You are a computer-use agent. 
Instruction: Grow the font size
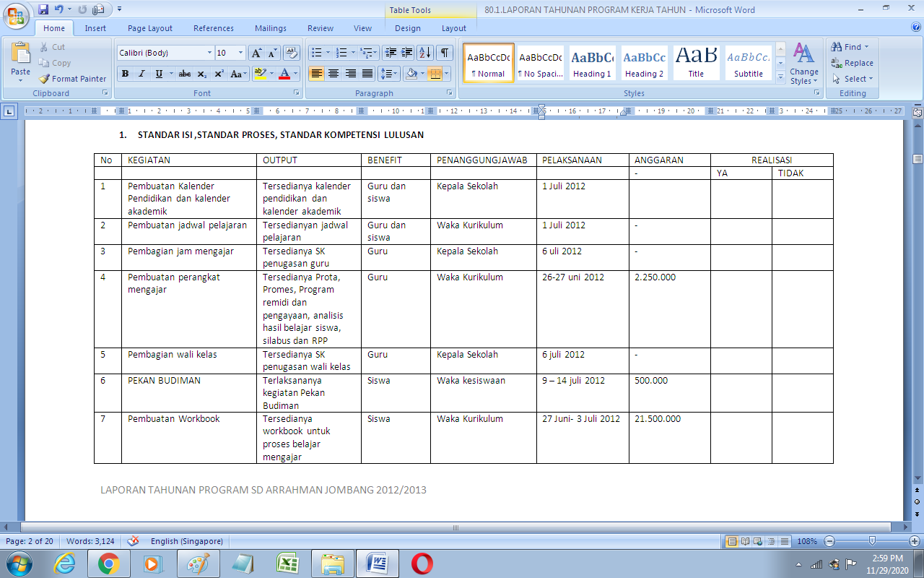[256, 53]
